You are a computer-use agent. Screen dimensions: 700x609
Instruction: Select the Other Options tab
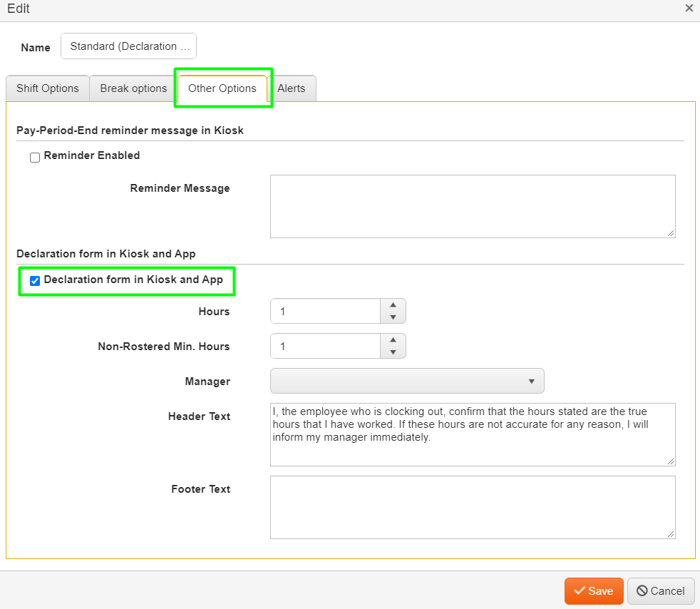pyautogui.click(x=222, y=88)
